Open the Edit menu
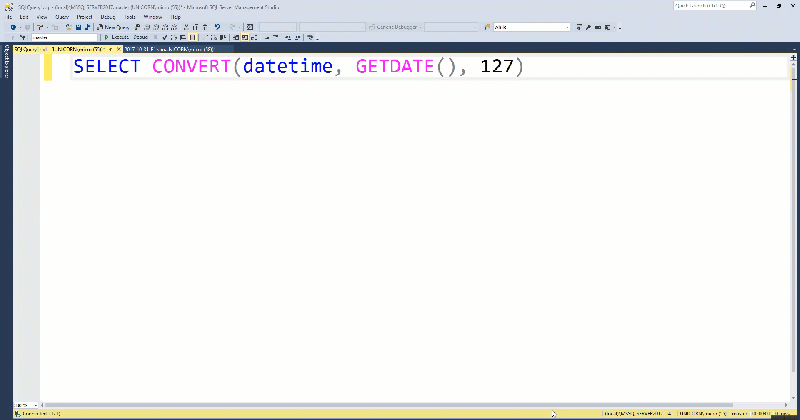 pos(24,17)
